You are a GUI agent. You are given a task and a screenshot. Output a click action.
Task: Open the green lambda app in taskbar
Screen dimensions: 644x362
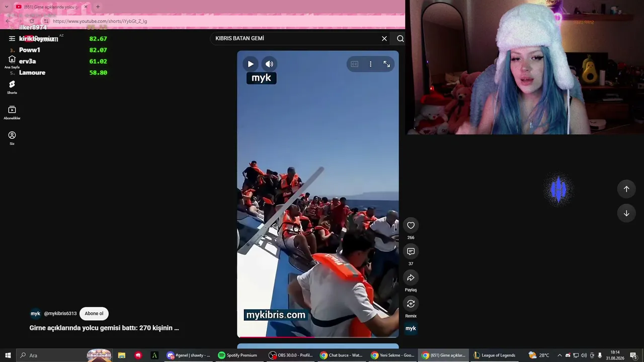[154, 355]
